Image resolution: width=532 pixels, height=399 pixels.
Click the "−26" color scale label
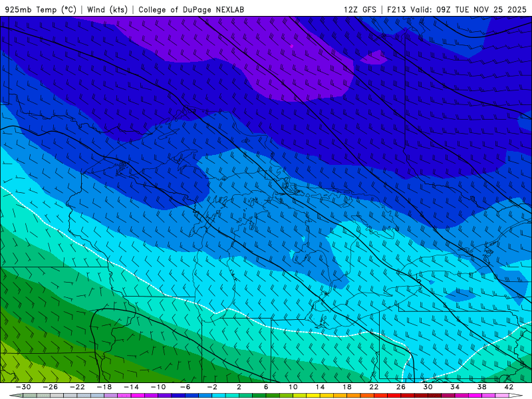tap(51, 387)
